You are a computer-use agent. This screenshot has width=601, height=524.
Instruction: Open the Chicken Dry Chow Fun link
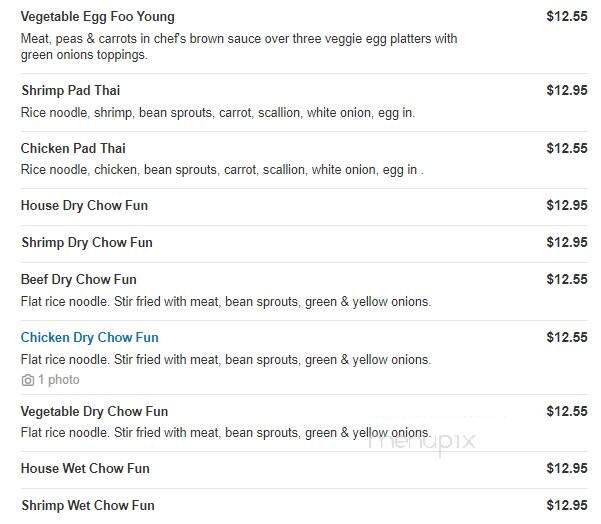pos(89,338)
